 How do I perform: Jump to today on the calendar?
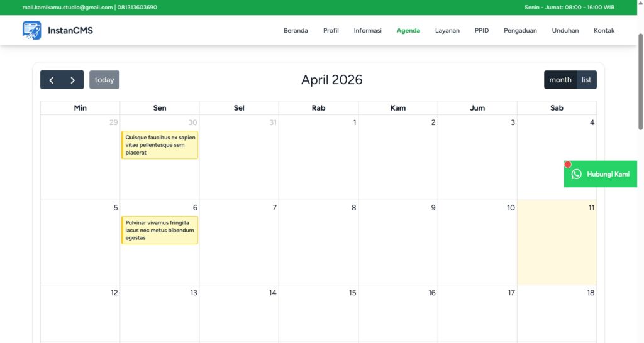(x=104, y=80)
